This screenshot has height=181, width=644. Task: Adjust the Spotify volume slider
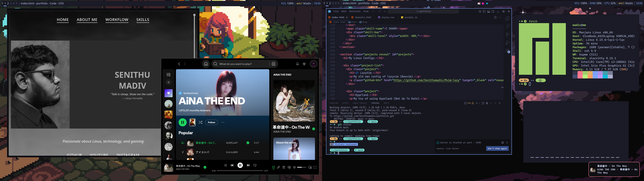(302, 167)
